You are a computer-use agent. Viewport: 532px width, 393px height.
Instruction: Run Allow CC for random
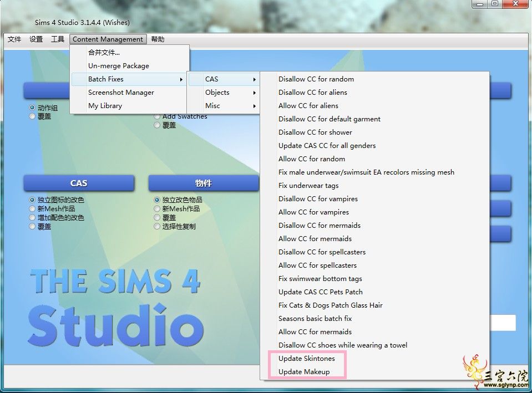[x=375, y=159]
